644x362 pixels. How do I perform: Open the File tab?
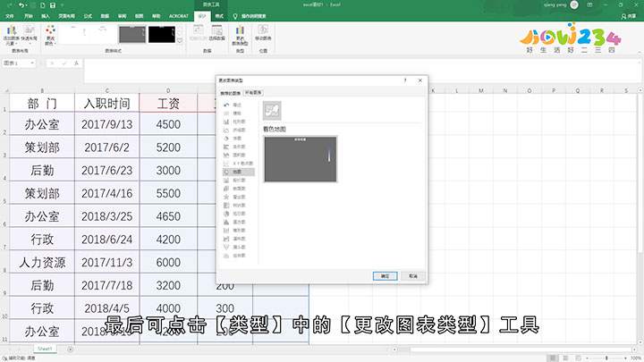[x=10, y=16]
